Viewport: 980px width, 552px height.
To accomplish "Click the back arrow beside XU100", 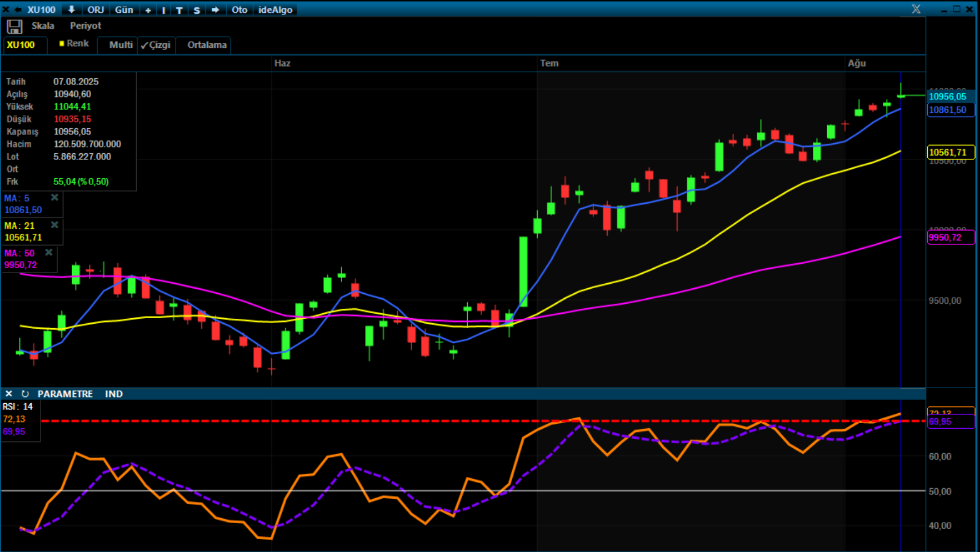I will point(18,9).
